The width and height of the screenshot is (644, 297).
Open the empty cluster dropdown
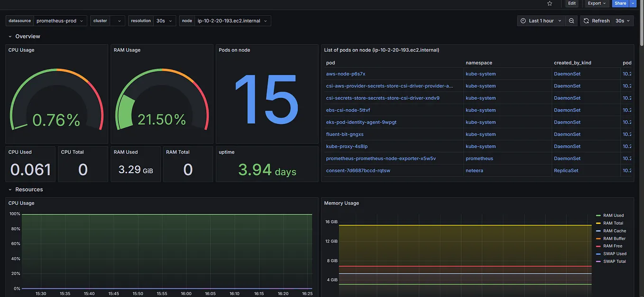click(117, 21)
